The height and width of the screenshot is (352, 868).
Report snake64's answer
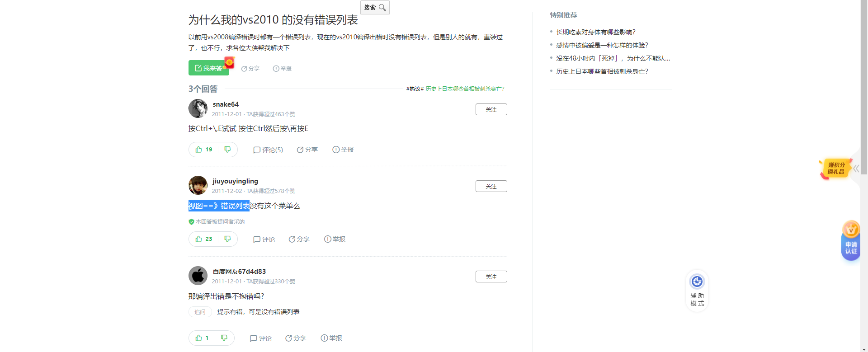tap(343, 150)
